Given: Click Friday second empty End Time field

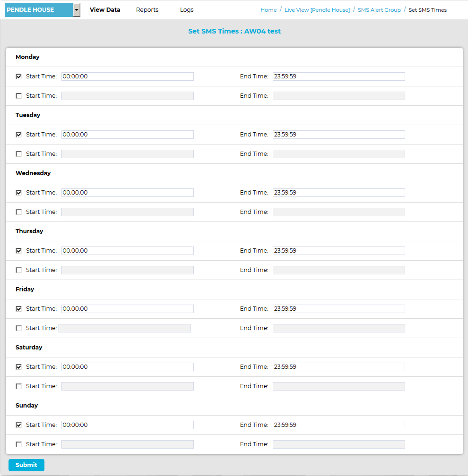Looking at the screenshot, I should click(339, 328).
